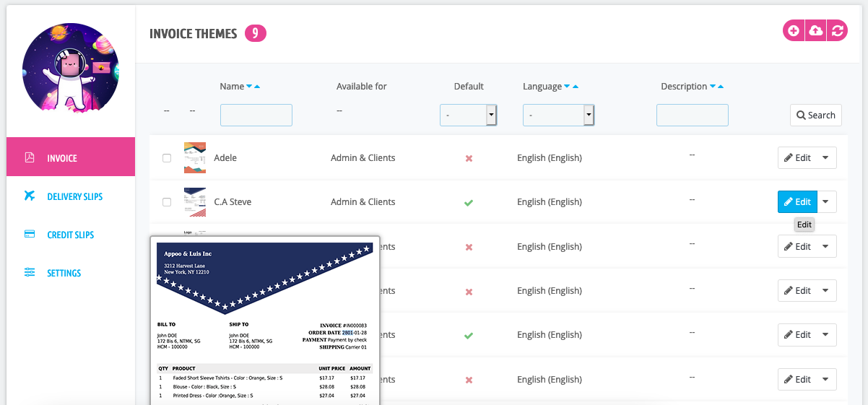Click the add new theme plus icon
The width and height of the screenshot is (868, 405).
[x=794, y=30]
